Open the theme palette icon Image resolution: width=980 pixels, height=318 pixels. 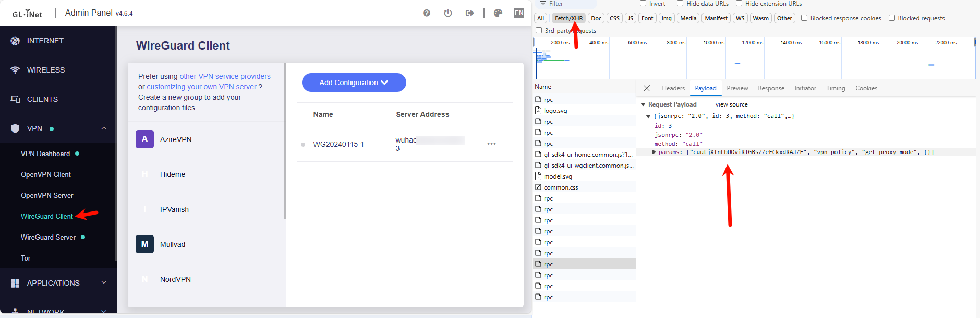click(498, 13)
